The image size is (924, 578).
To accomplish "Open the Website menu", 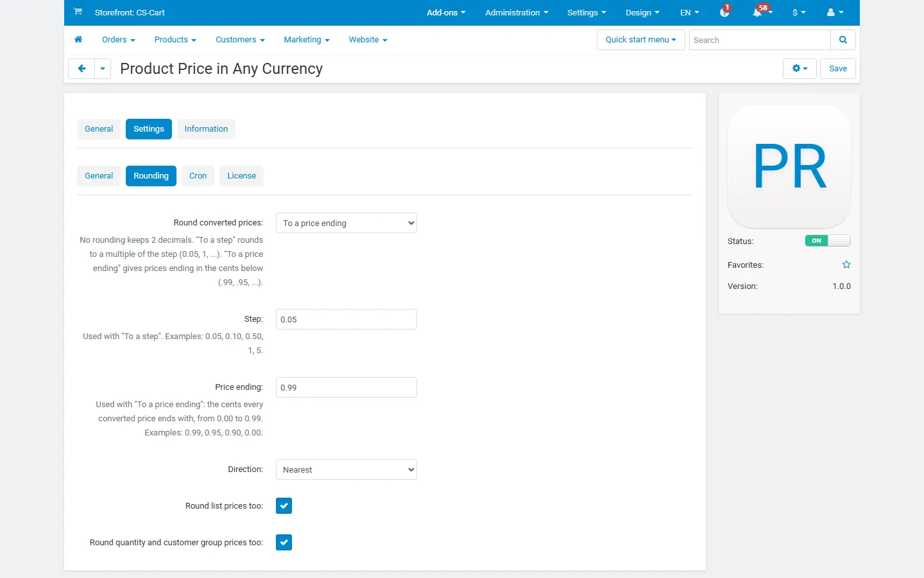I will (x=368, y=40).
